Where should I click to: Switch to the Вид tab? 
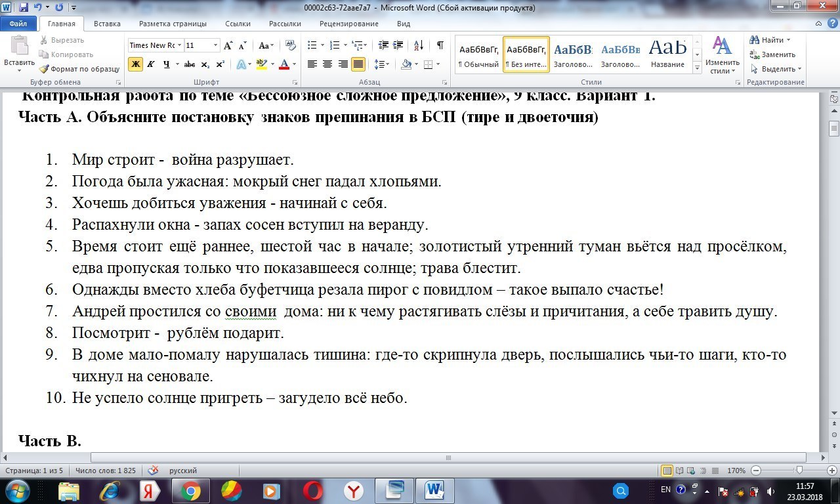click(404, 24)
